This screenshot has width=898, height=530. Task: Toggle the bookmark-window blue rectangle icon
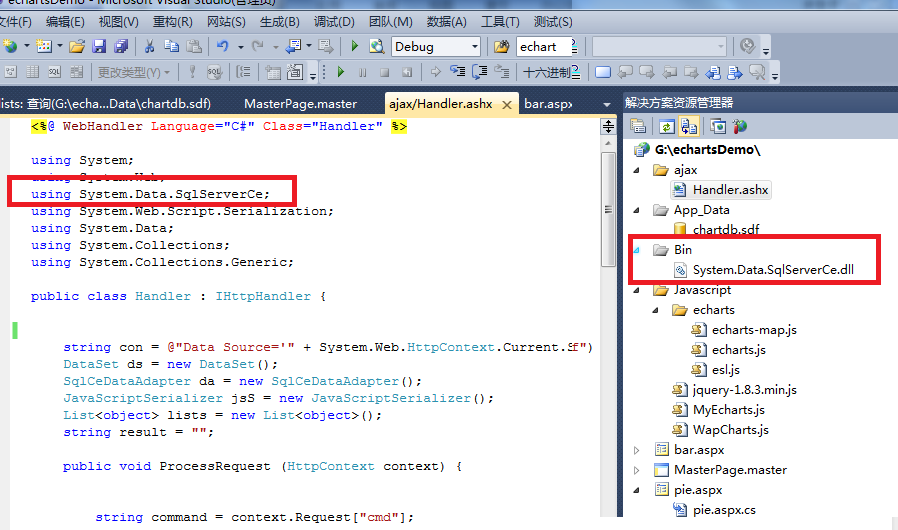pyautogui.click(x=602, y=72)
